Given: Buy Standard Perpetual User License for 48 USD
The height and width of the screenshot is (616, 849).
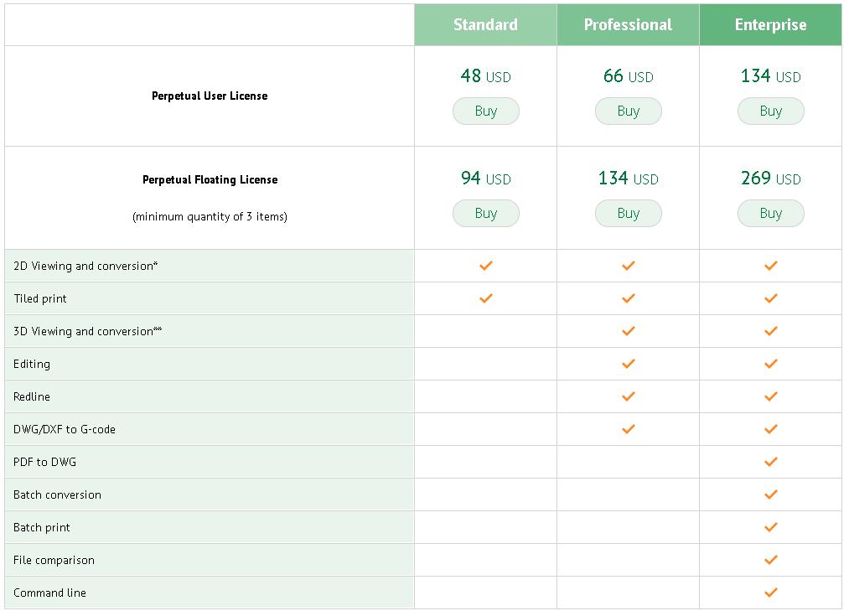Looking at the screenshot, I should [x=486, y=111].
